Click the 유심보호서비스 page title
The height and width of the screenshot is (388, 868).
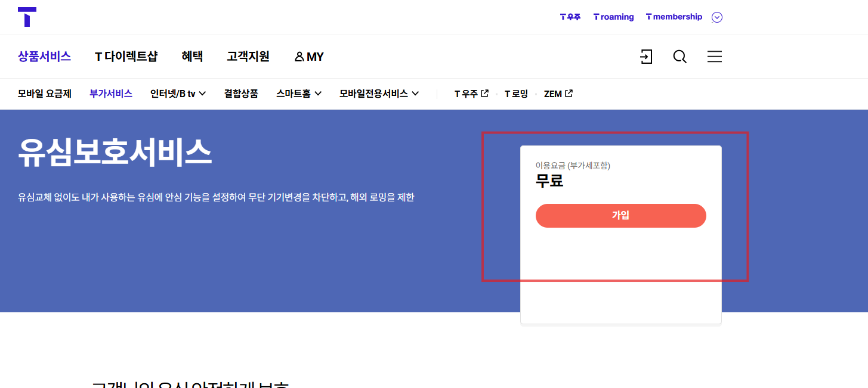115,153
